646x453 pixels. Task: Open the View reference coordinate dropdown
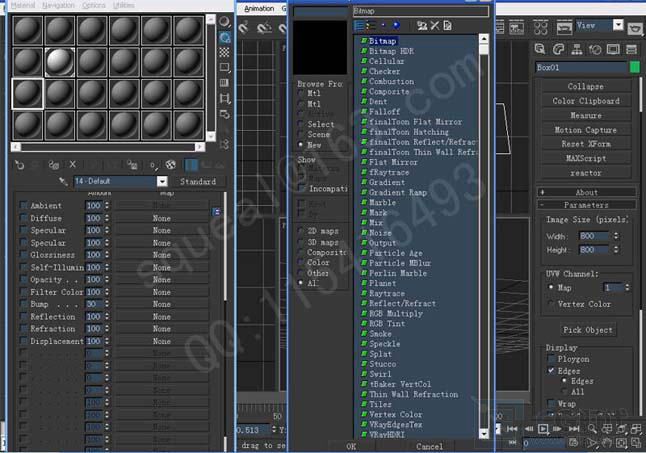(618, 25)
